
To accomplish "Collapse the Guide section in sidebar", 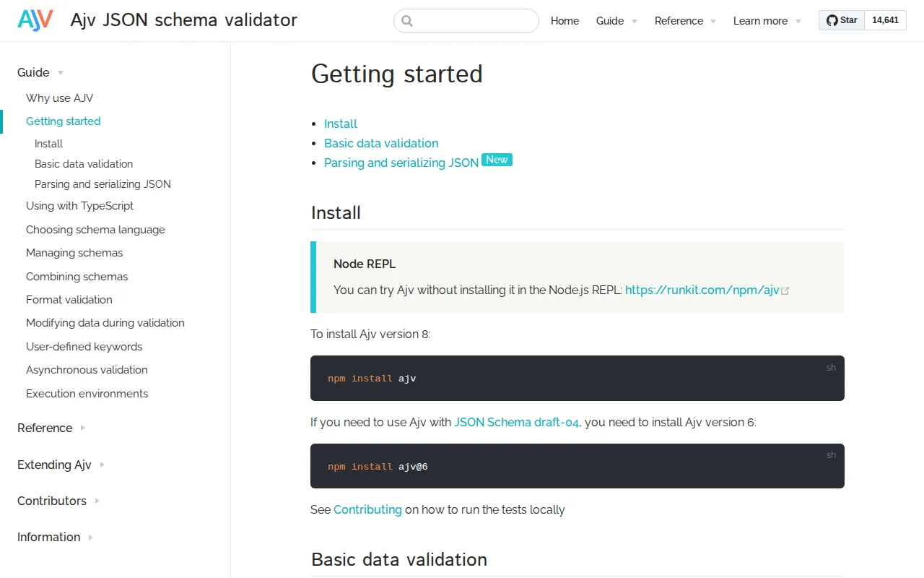I will (40, 72).
